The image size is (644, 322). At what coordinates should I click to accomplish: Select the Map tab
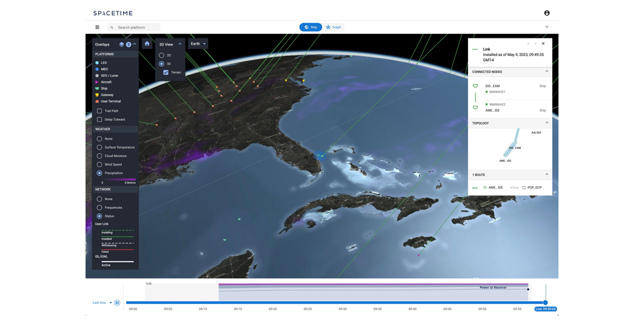pyautogui.click(x=310, y=27)
